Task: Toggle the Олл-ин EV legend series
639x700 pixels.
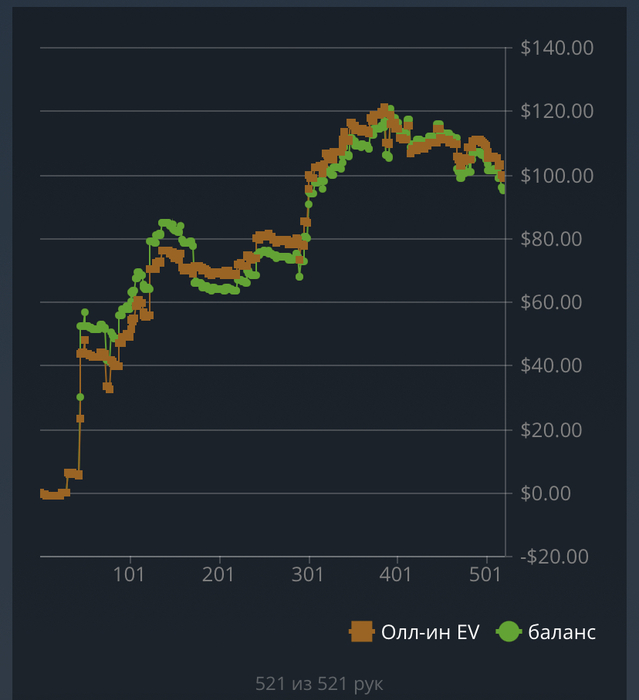Action: (x=414, y=632)
